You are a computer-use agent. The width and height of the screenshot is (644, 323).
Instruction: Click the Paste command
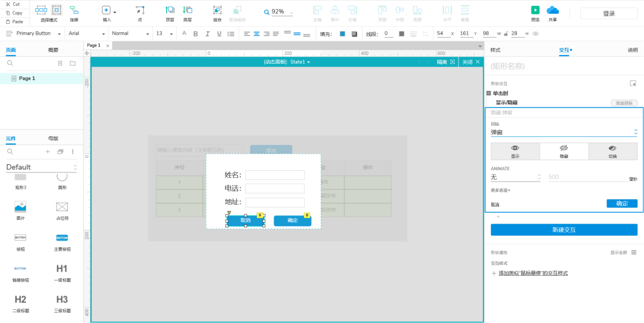click(x=14, y=21)
